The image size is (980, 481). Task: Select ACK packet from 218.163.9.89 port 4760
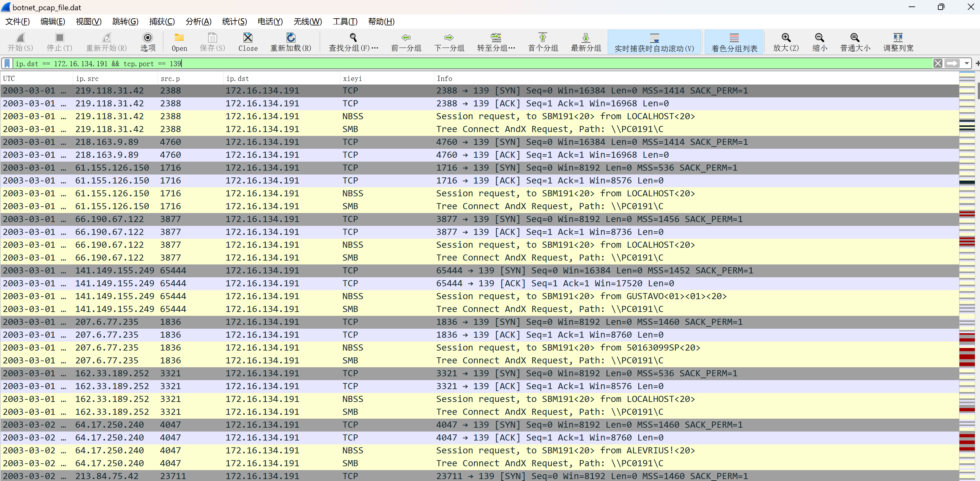[x=479, y=155]
